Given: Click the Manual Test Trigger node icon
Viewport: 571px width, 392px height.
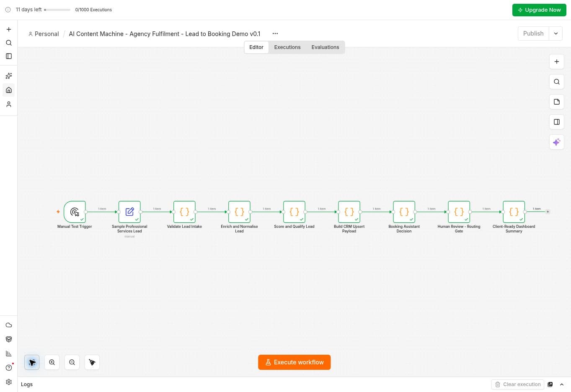Looking at the screenshot, I should pyautogui.click(x=75, y=212).
